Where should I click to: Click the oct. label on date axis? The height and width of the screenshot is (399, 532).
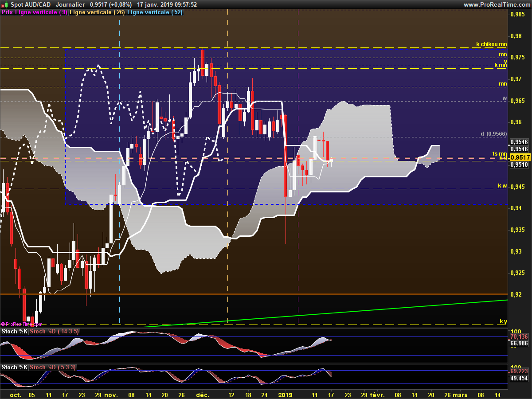point(16,395)
